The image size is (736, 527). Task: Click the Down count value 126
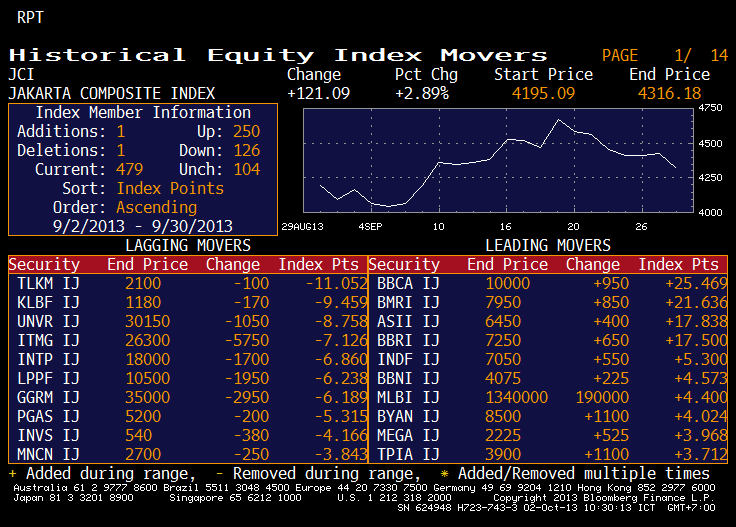[245, 151]
